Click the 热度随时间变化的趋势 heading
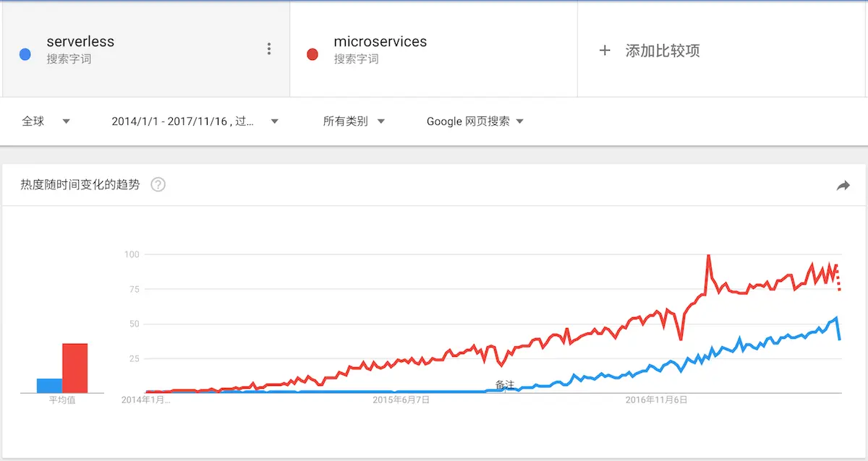The image size is (868, 461). [x=81, y=185]
